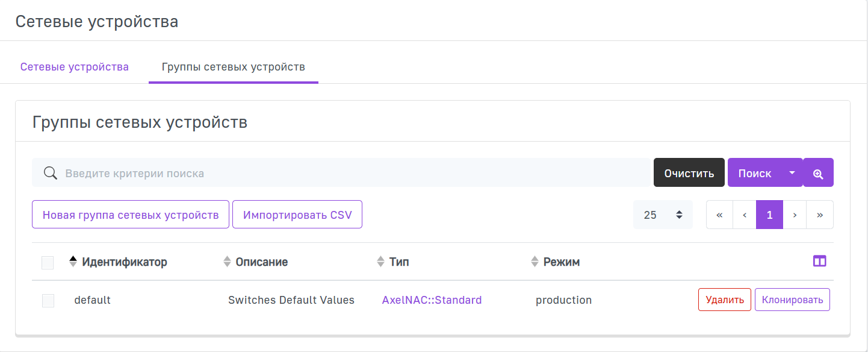Viewport: 868px width, 352px height.
Task: Click the Очистить button
Action: tap(689, 173)
